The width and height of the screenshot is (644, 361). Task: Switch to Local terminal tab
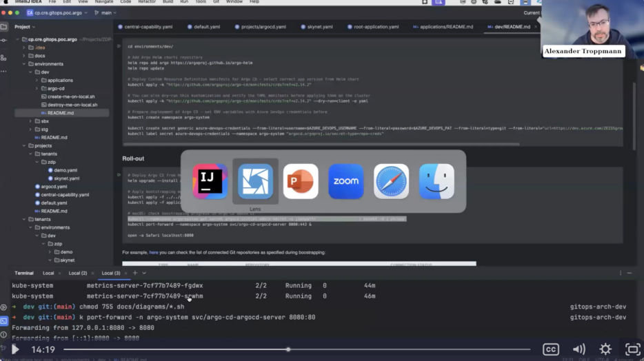click(48, 273)
